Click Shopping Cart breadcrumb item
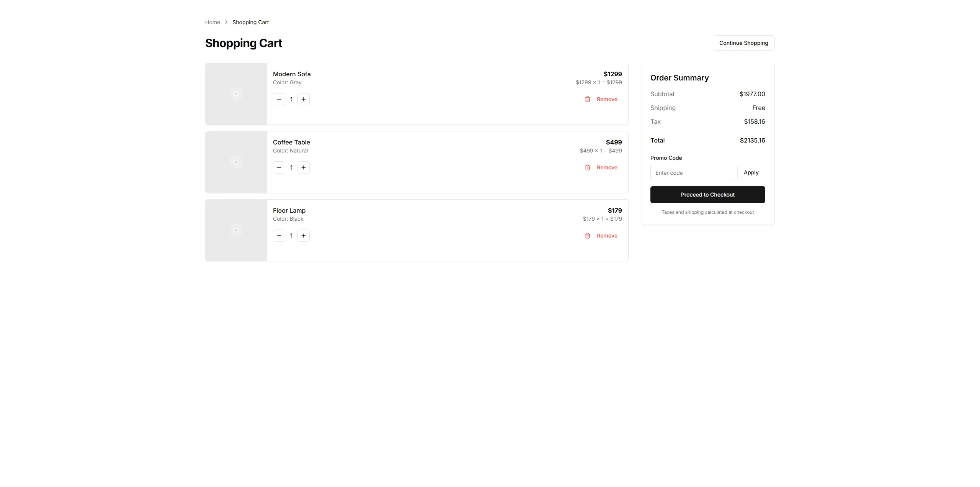The image size is (980, 487). coord(250,22)
